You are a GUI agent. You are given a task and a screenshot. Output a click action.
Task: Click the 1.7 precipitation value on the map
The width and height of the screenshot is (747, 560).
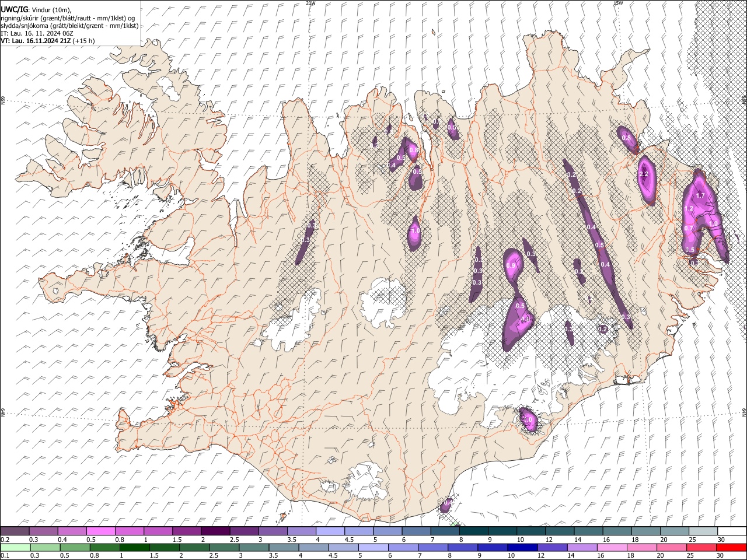[701, 195]
